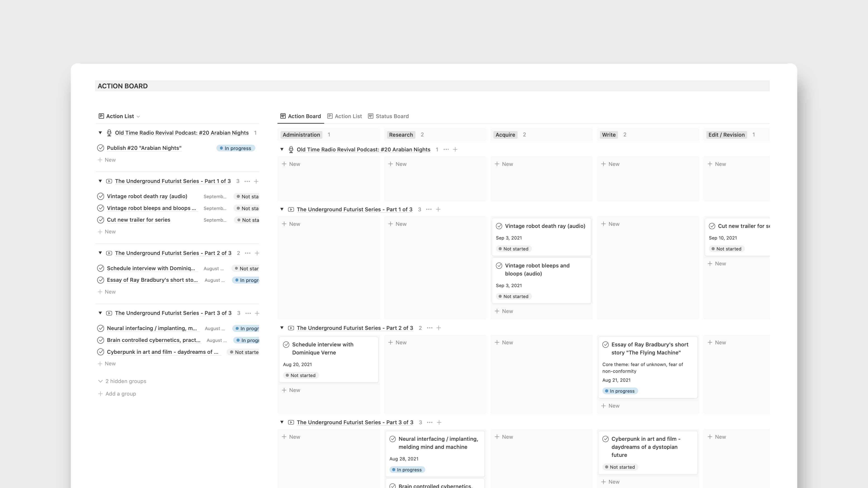Toggle completion on Cut new trailer for series
The width and height of the screenshot is (868, 488).
(x=100, y=220)
